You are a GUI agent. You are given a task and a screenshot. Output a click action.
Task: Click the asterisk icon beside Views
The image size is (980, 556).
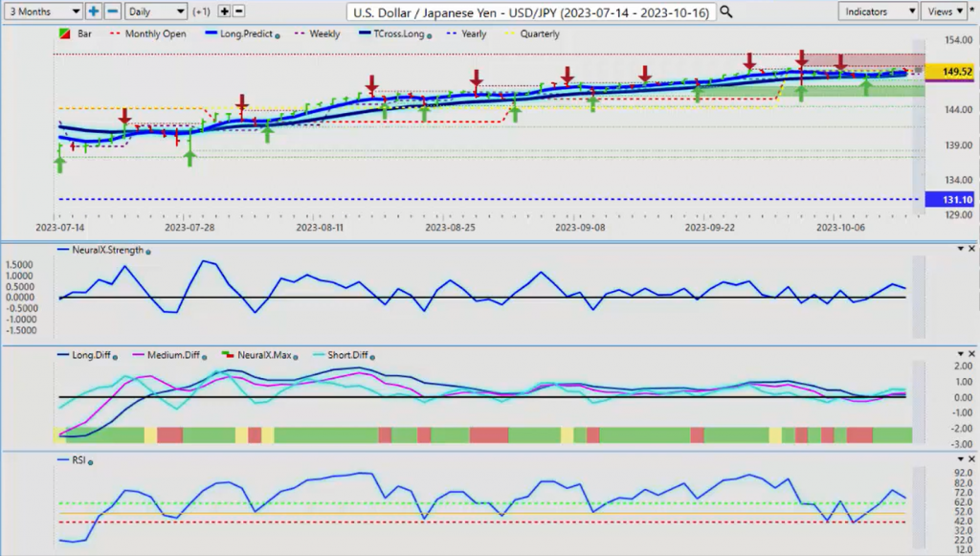tap(972, 11)
